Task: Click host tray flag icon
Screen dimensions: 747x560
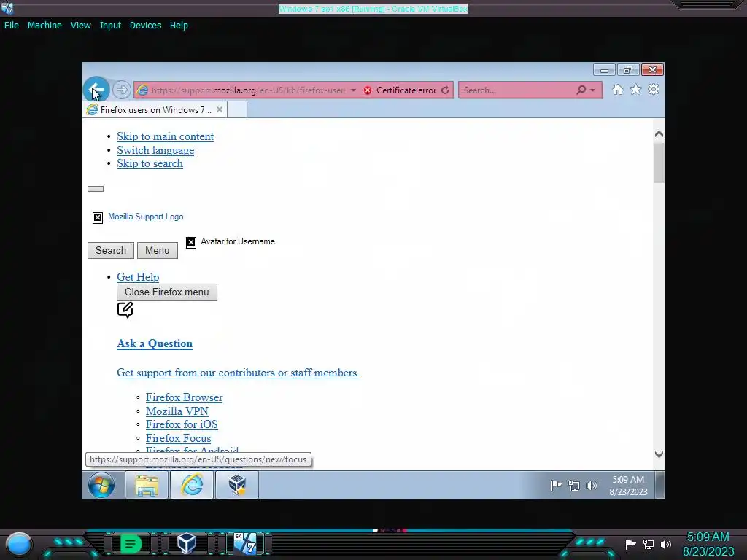Action: point(630,544)
